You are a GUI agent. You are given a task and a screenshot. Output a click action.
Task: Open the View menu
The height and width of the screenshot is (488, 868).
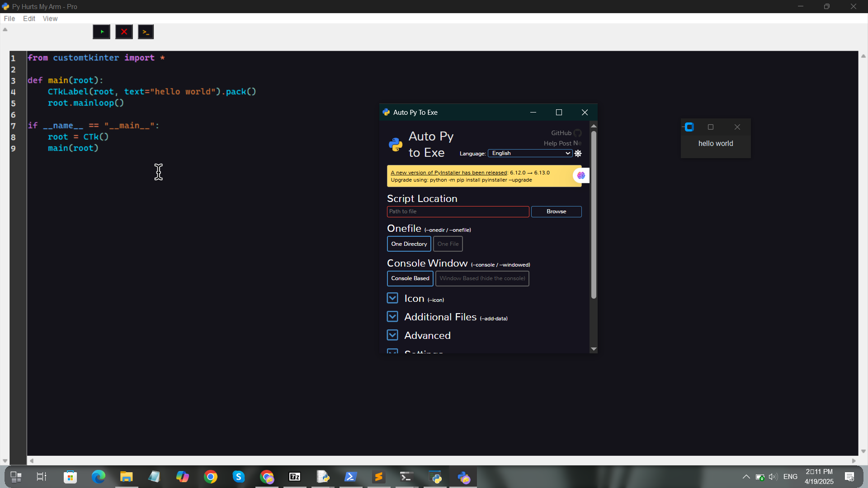point(50,19)
